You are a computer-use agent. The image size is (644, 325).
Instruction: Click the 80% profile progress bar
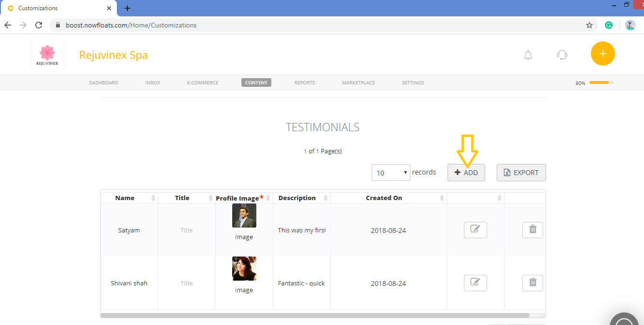pos(601,82)
